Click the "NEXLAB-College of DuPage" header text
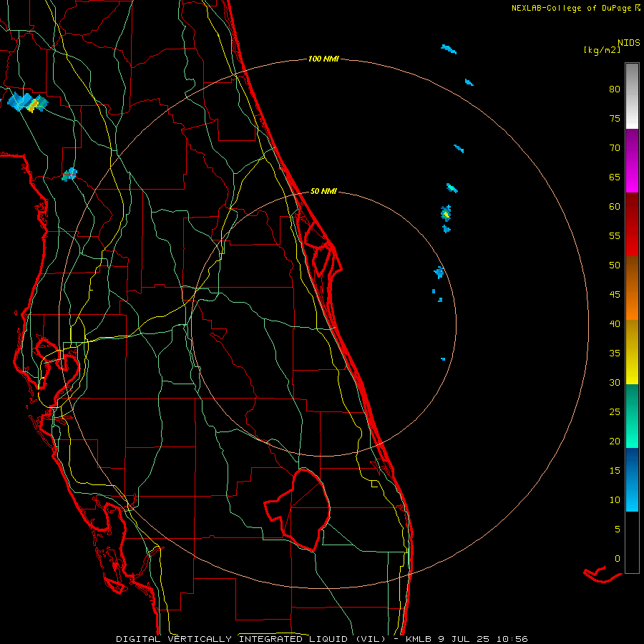 coord(572,8)
